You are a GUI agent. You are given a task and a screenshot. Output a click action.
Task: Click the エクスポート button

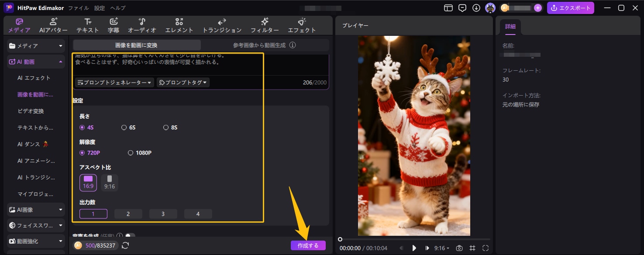pyautogui.click(x=571, y=7)
